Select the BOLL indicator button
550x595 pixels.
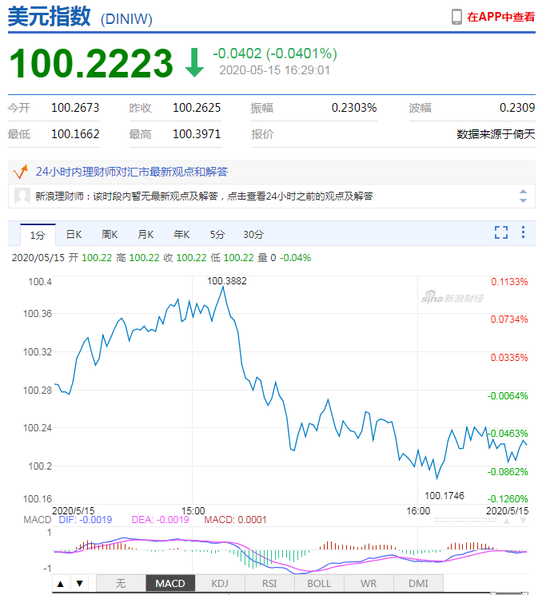click(319, 583)
